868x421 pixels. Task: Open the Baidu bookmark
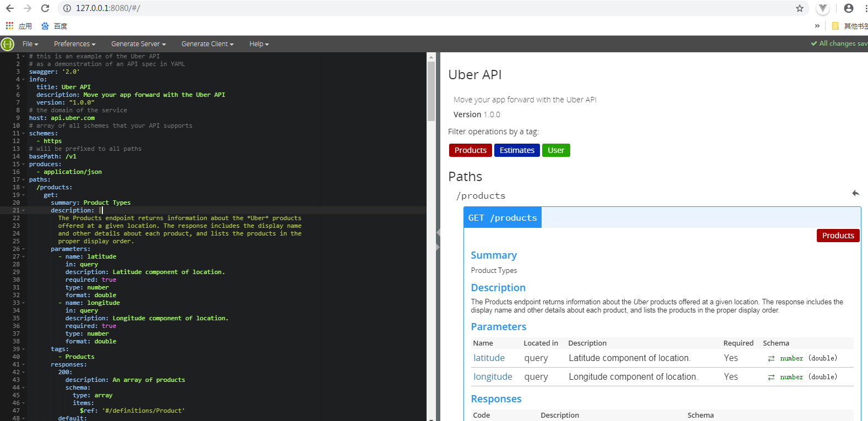[54, 26]
